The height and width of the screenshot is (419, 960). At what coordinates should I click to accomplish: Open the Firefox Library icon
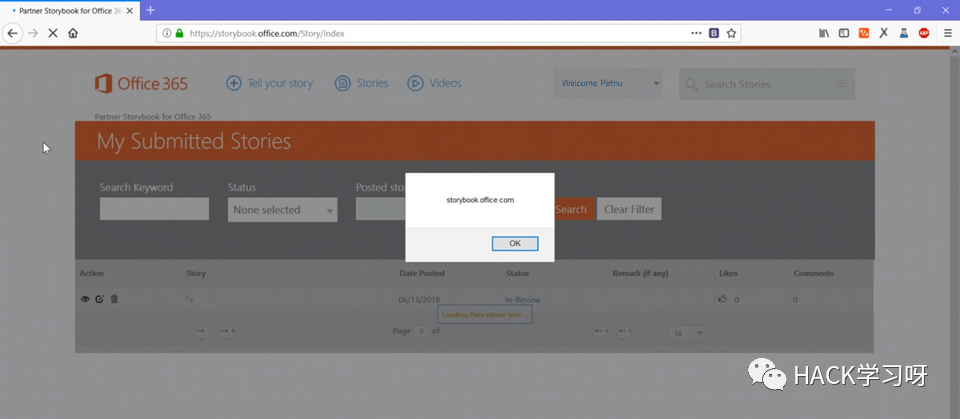824,33
